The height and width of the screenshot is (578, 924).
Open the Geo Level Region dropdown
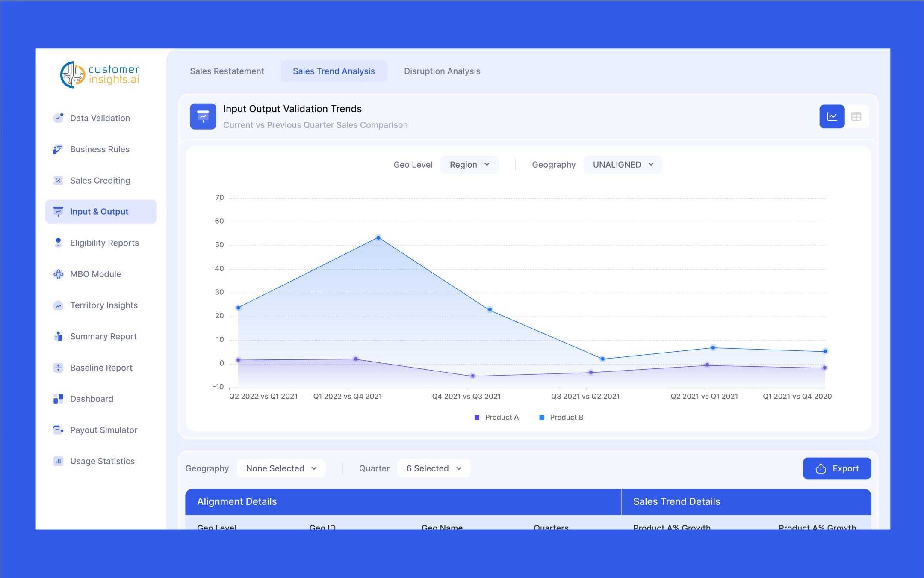469,165
